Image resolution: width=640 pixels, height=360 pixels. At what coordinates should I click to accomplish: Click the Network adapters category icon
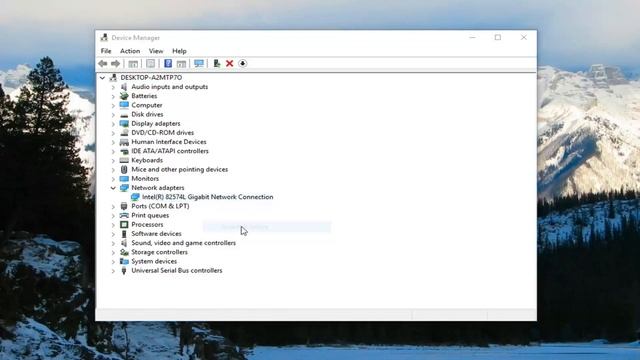point(124,188)
